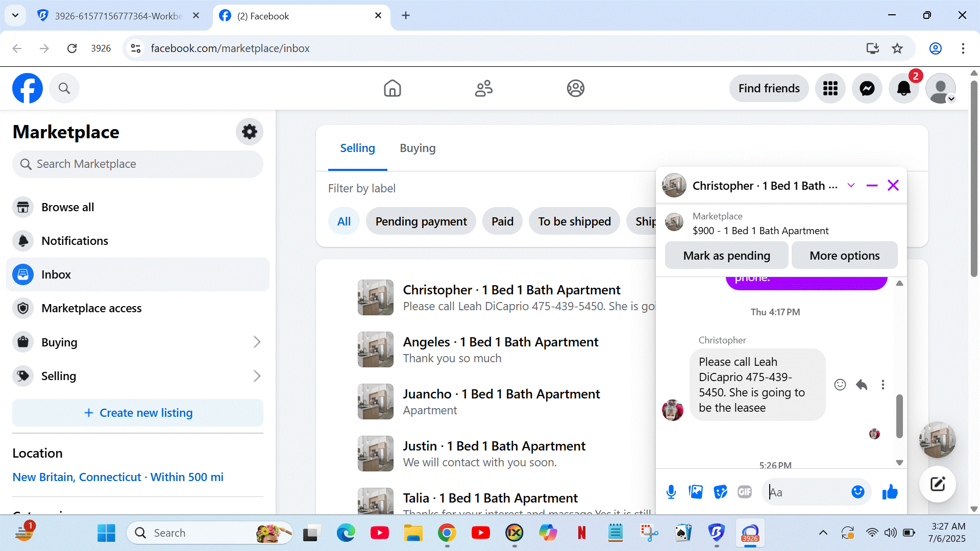
Task: Open the GIF picker in chat
Action: [x=745, y=492]
